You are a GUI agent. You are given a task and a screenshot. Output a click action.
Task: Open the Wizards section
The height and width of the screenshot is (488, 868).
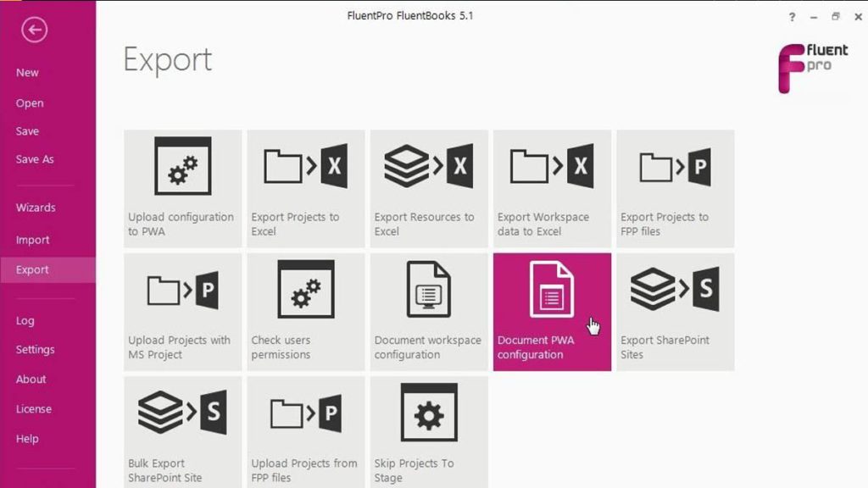click(36, 208)
